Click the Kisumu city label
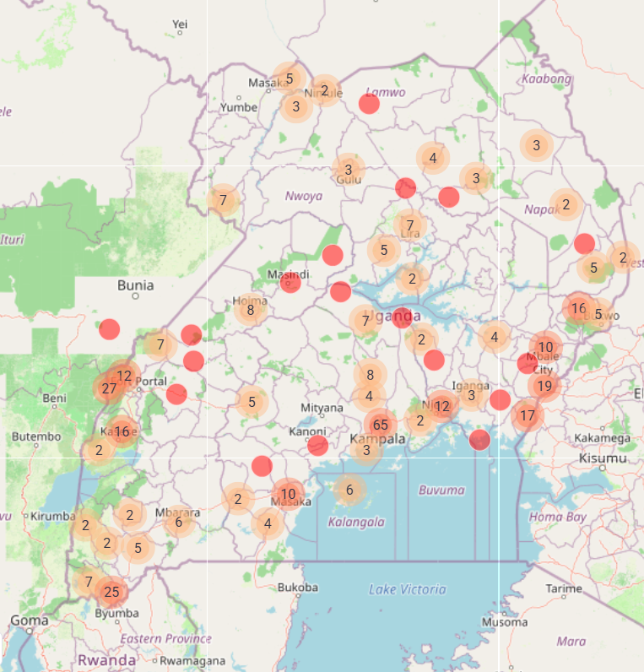 pyautogui.click(x=603, y=458)
